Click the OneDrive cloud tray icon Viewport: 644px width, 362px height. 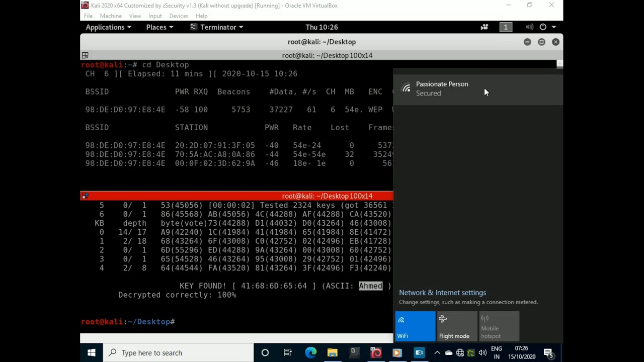448,353
